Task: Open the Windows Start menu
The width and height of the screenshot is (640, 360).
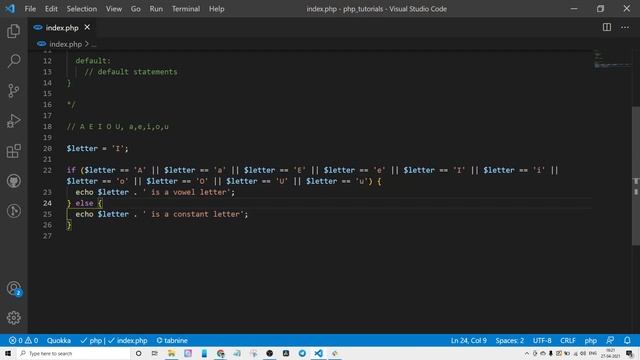Action: (8, 353)
